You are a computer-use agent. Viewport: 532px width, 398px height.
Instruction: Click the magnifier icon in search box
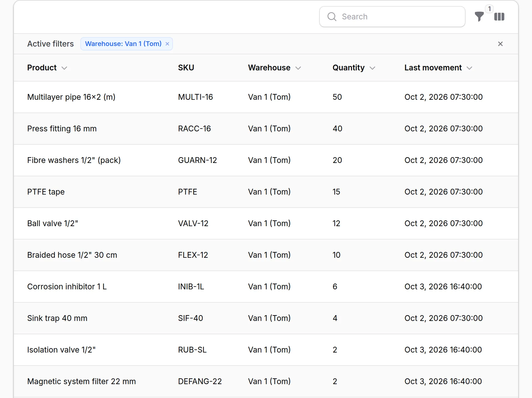332,17
